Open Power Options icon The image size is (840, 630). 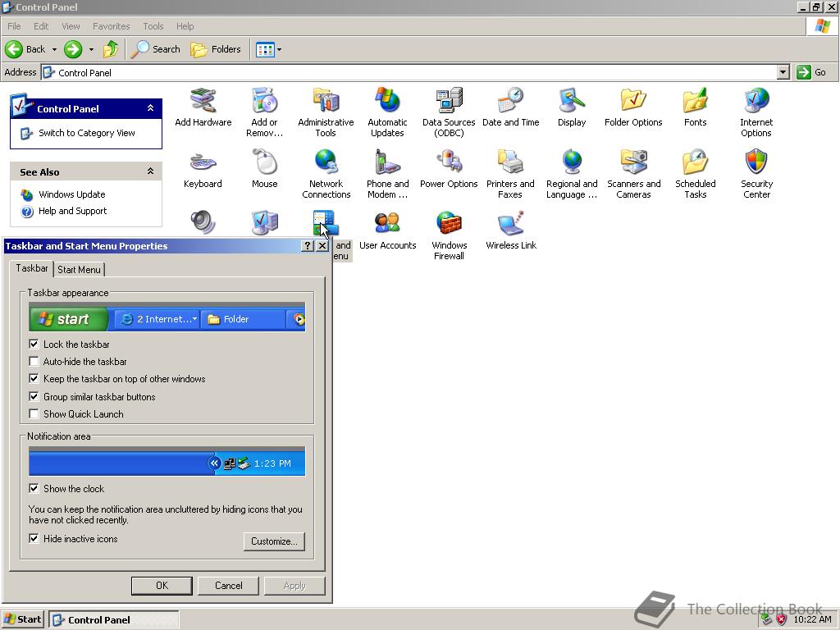click(x=449, y=162)
